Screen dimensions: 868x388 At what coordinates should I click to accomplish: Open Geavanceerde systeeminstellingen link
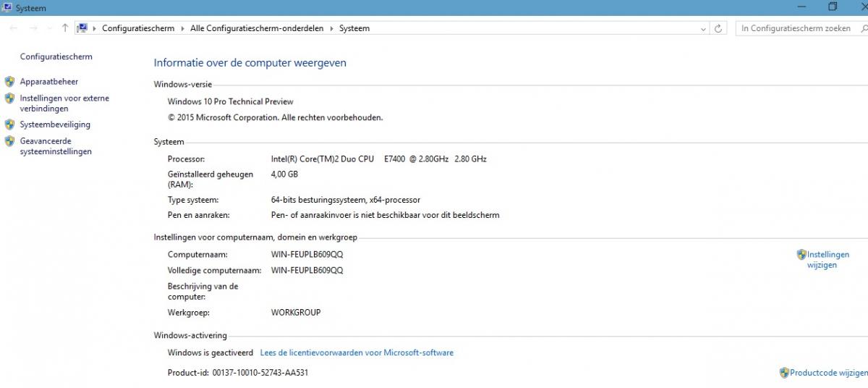(x=56, y=146)
